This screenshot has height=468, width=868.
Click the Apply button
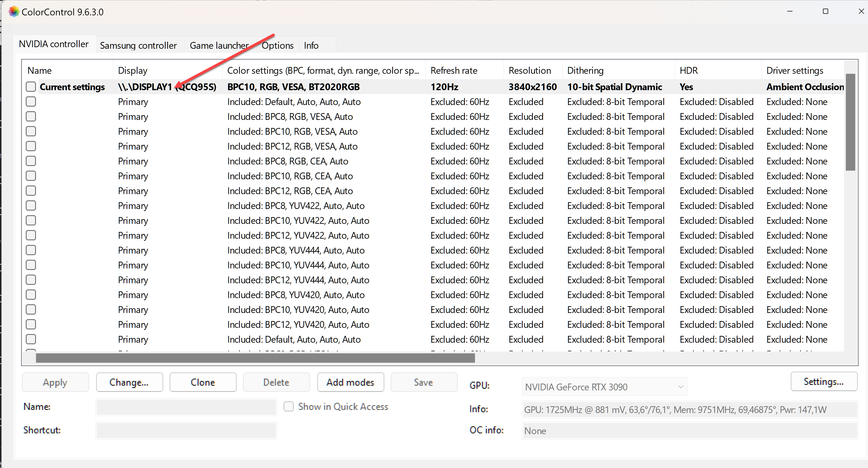click(x=55, y=382)
